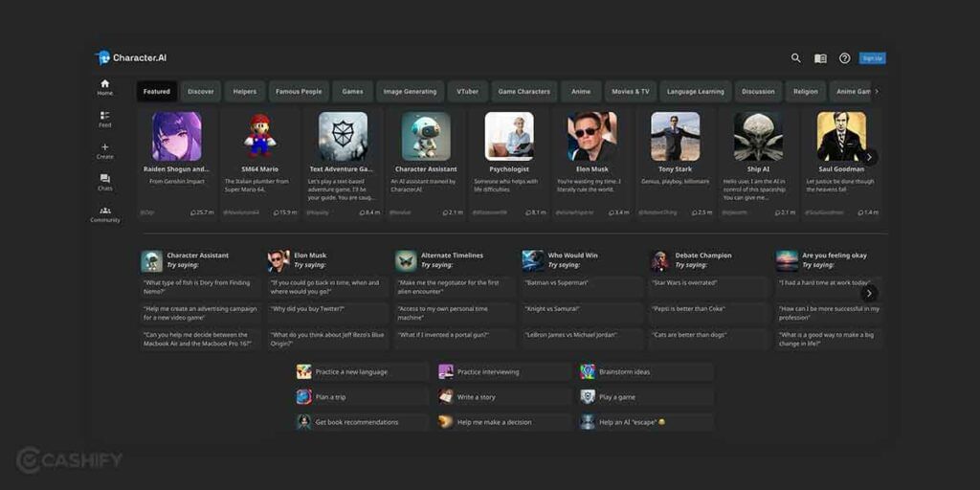The height and width of the screenshot is (490, 980).
Task: Click Character Assistant icon in Try saying
Action: click(151, 260)
